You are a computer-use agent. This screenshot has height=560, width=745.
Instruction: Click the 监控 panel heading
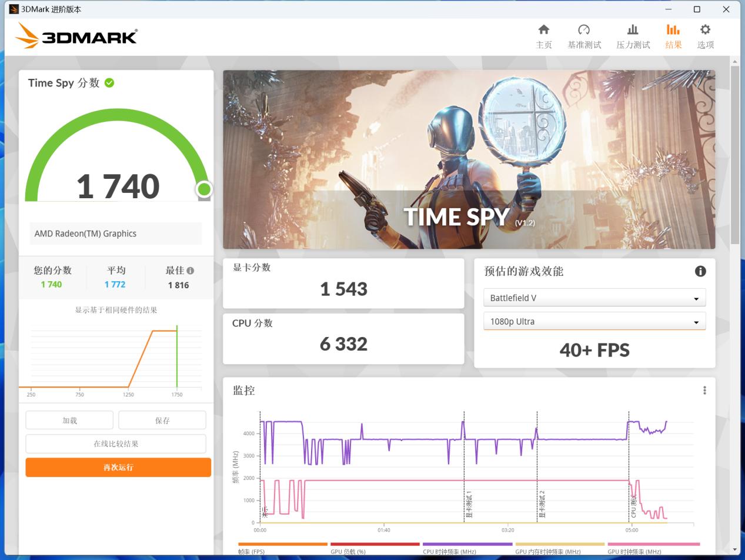243,391
